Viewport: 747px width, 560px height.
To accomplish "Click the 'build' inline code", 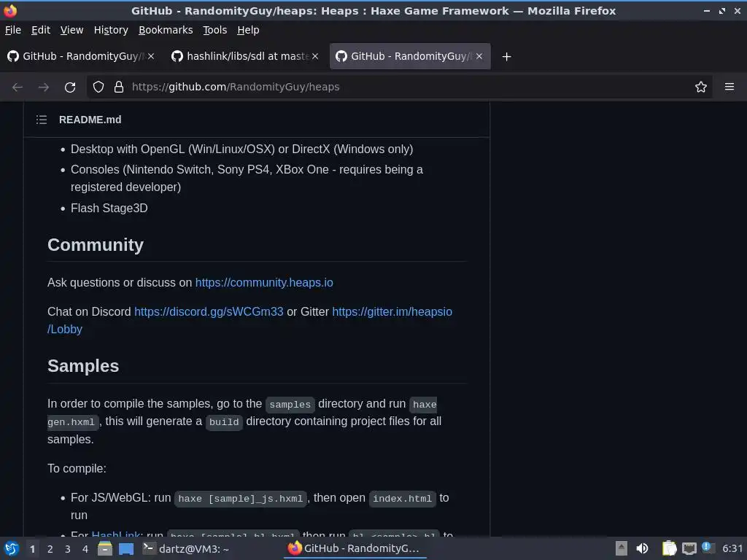I will coord(224,422).
